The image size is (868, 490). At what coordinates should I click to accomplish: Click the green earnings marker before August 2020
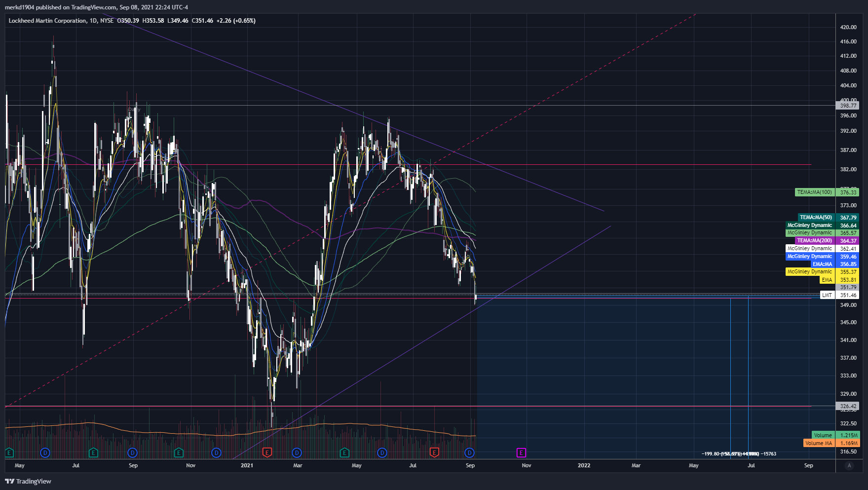coord(93,452)
